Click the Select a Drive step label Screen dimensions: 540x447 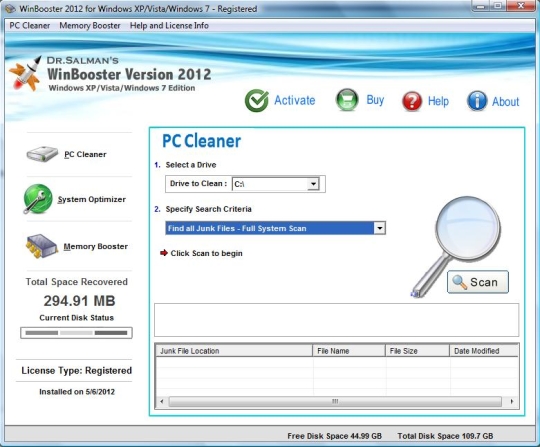click(191, 165)
